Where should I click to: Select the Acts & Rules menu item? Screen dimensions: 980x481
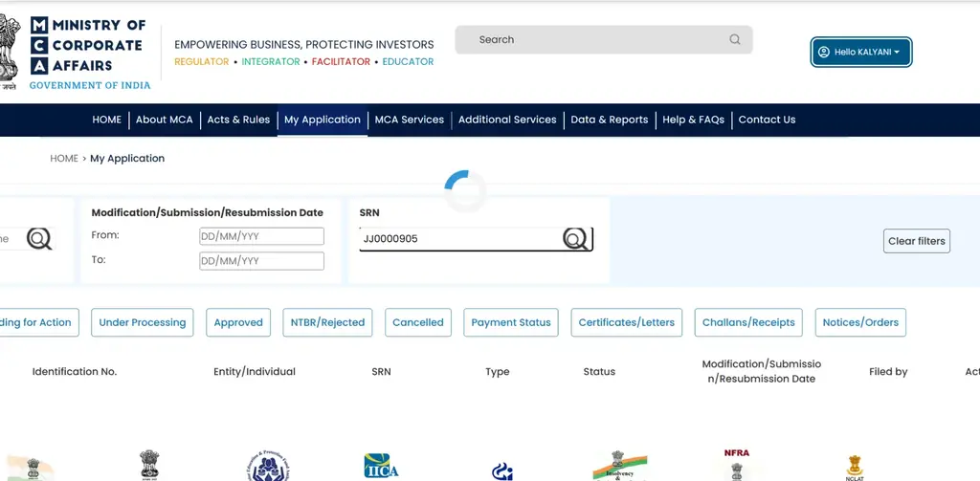point(238,120)
